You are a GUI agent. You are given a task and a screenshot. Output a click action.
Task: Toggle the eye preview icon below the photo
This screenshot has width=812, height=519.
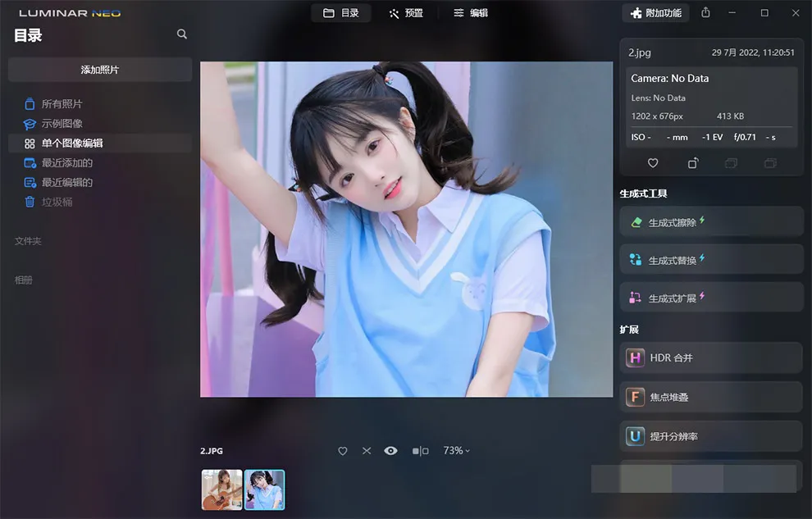coord(390,451)
